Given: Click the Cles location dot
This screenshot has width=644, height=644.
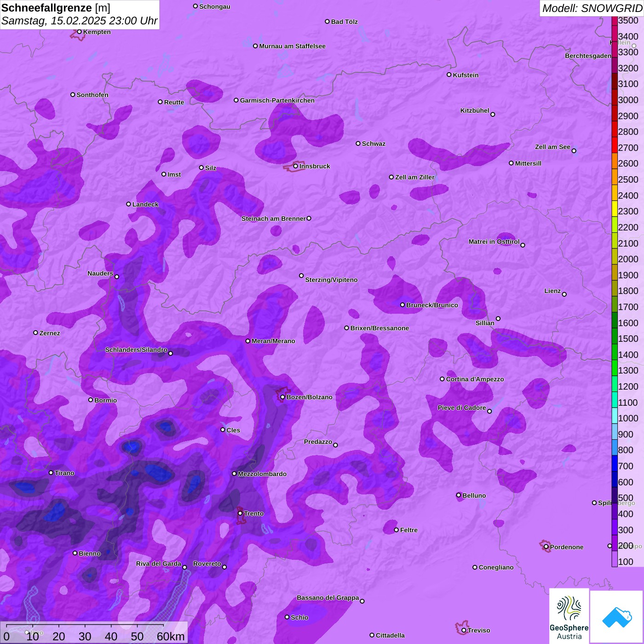Looking at the screenshot, I should pos(223,430).
